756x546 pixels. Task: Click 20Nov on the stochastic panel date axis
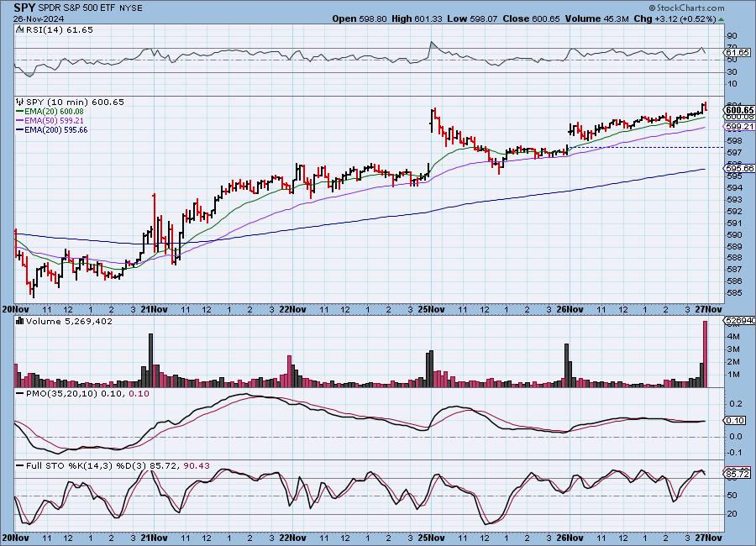click(16, 538)
